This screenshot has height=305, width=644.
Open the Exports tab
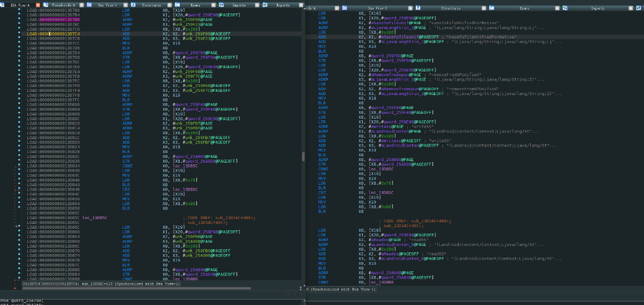coord(282,4)
